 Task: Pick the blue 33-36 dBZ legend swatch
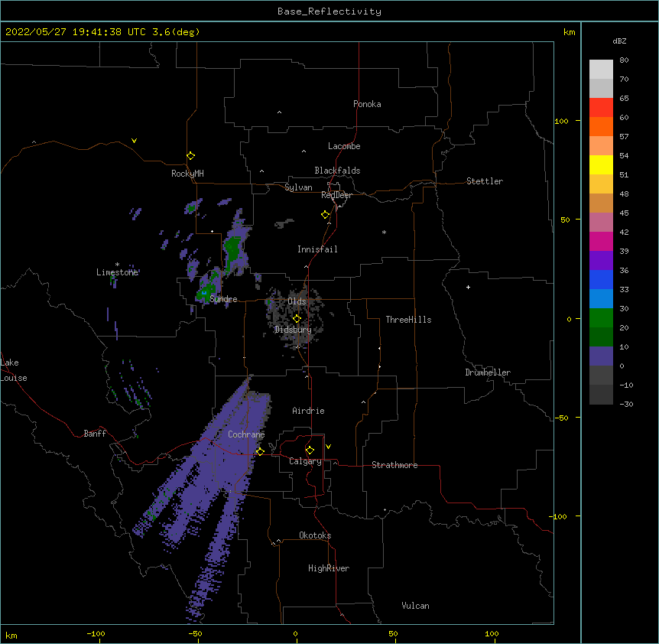click(601, 279)
